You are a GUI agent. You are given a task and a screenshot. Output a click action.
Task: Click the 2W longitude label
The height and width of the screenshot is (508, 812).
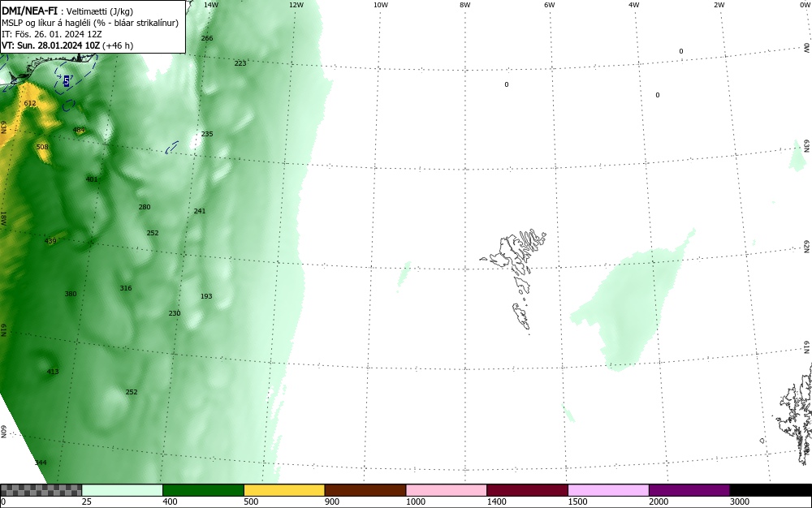719,5
